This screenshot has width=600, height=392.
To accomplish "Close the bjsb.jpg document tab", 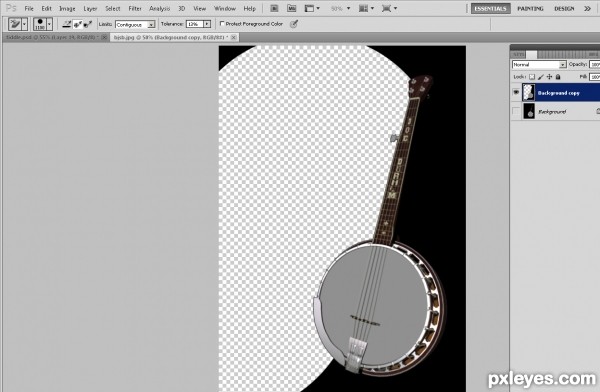I will point(233,37).
